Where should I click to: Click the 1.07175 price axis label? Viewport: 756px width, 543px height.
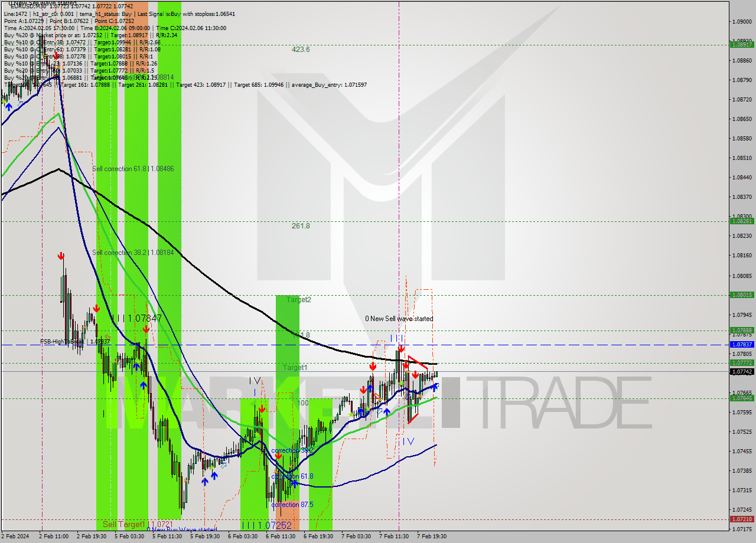click(742, 529)
